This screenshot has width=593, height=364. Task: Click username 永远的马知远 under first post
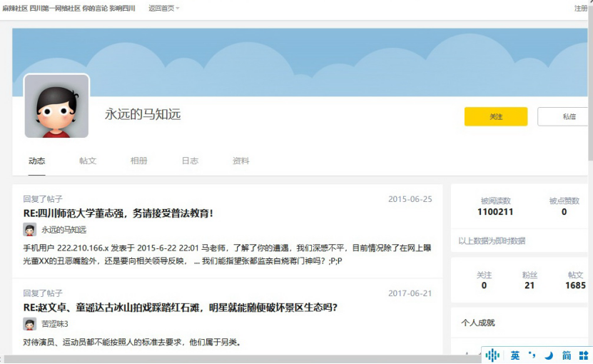tap(64, 230)
